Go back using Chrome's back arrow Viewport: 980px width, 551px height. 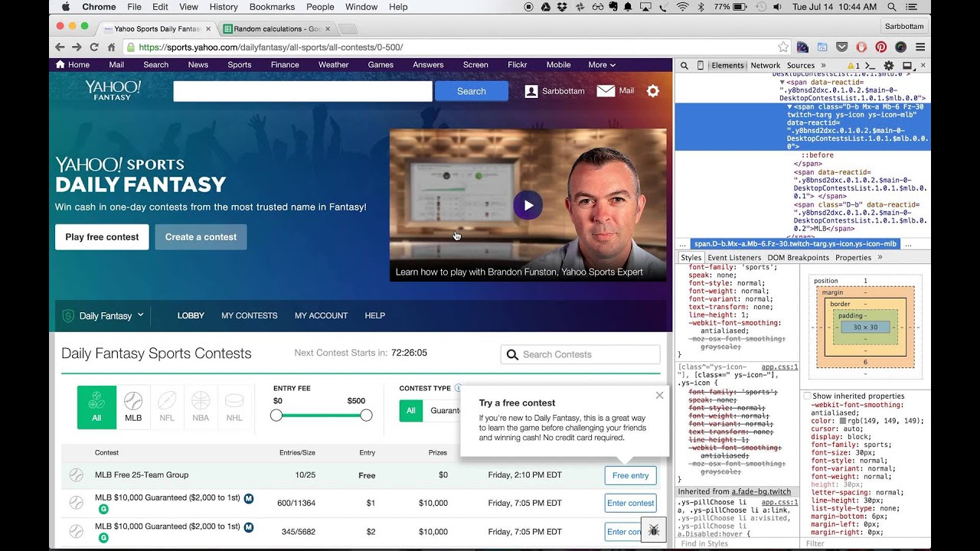point(60,47)
